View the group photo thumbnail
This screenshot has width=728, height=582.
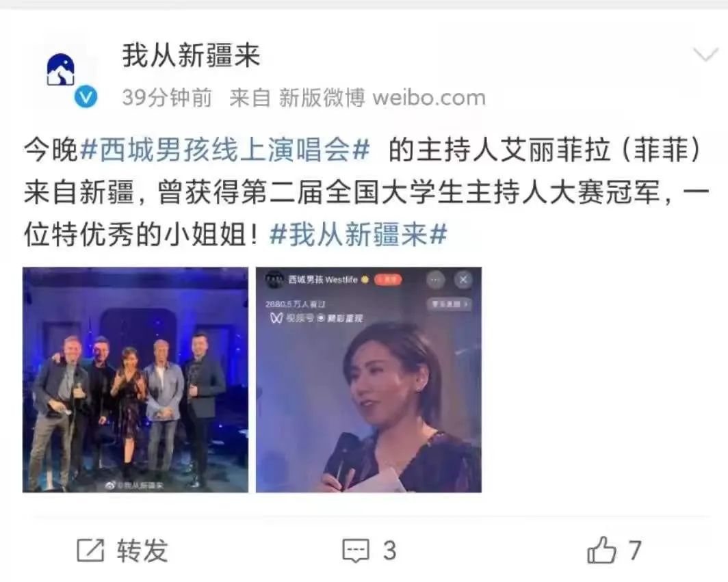tap(135, 380)
